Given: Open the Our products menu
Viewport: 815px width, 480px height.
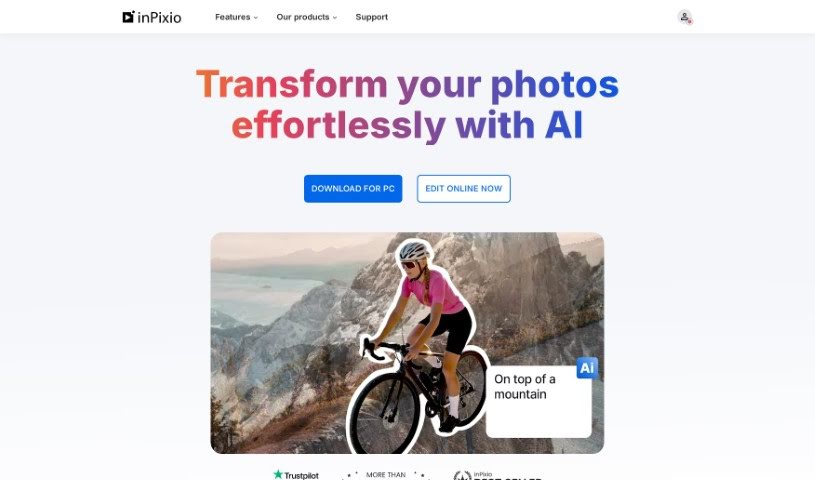Looking at the screenshot, I should [x=303, y=17].
